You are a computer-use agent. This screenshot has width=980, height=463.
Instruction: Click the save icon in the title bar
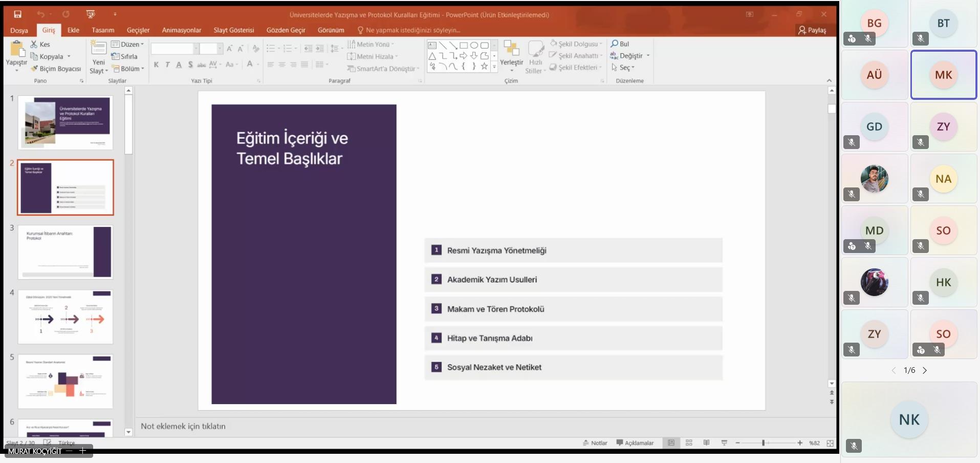pos(18,14)
